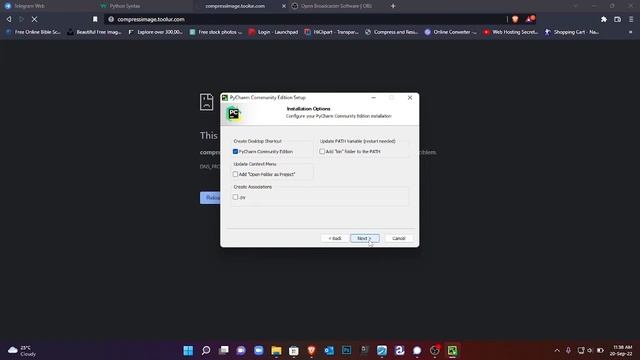Open Login - Launchpad bookmark
The height and width of the screenshot is (360, 640).
273,32
